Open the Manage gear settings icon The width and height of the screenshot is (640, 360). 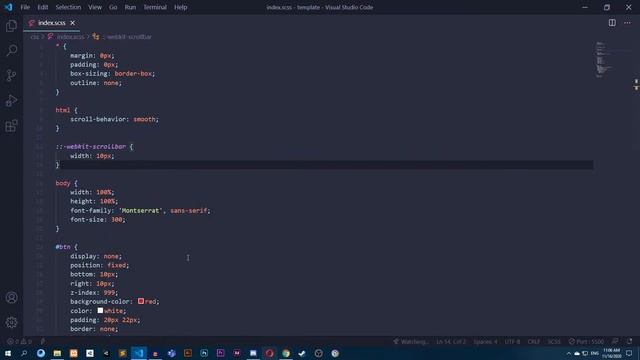pos(11,322)
